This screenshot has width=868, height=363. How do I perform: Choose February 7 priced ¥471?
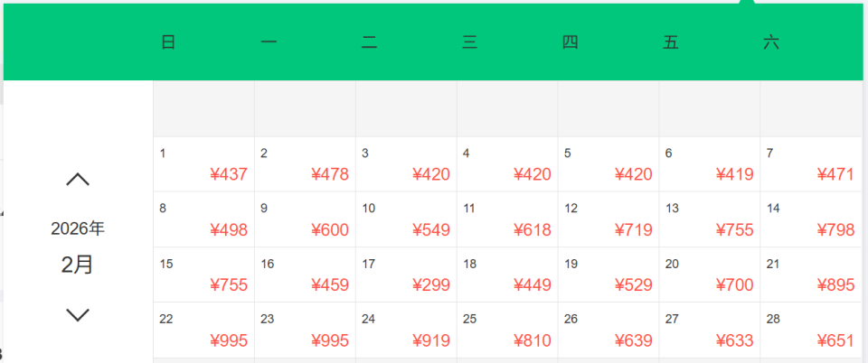(811, 164)
